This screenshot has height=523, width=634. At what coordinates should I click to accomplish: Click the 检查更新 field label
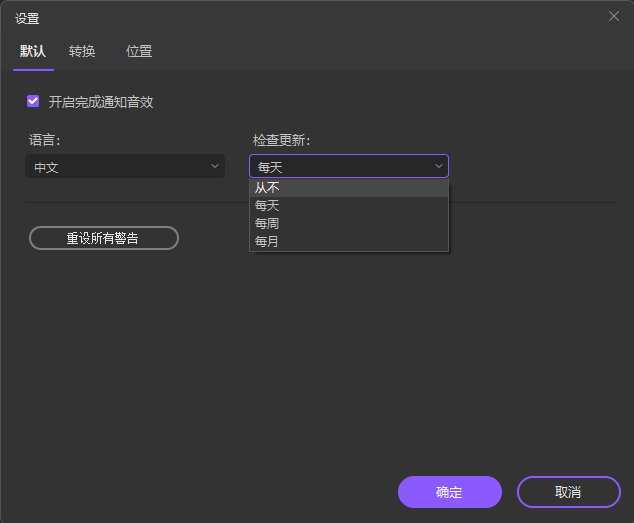281,140
